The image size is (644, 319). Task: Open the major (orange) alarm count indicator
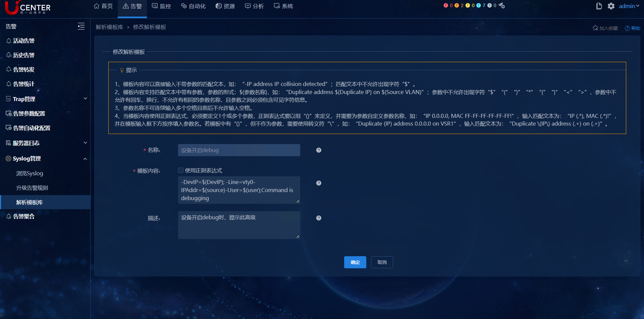coord(459,5)
